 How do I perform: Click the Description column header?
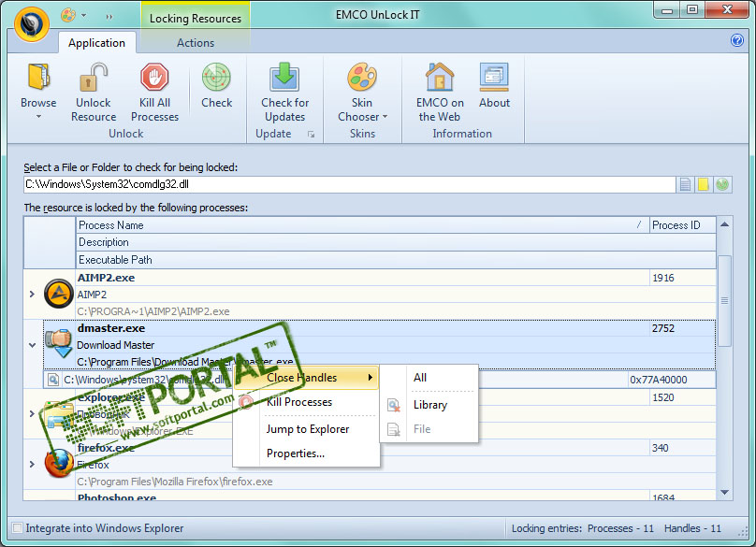coord(396,242)
